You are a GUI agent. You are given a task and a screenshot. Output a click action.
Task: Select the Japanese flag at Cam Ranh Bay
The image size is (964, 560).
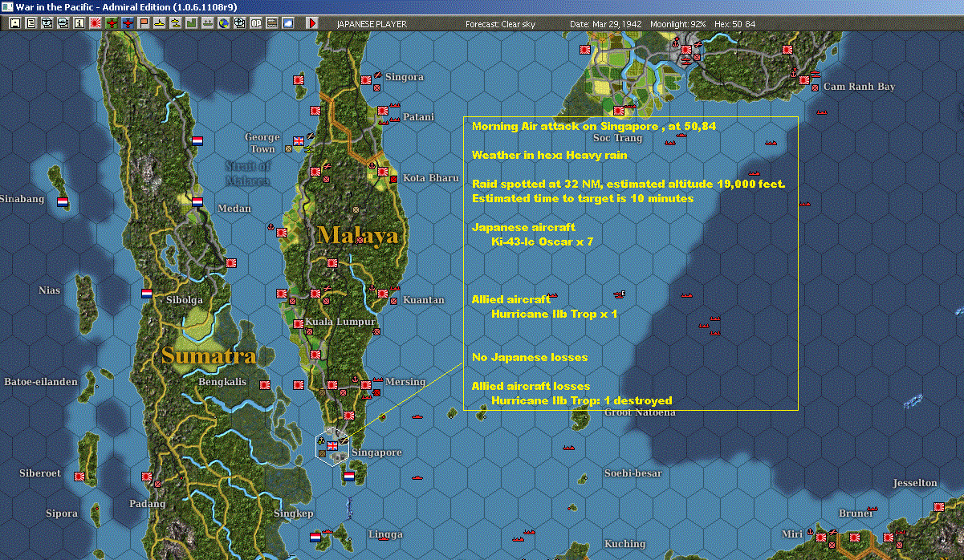[x=804, y=79]
